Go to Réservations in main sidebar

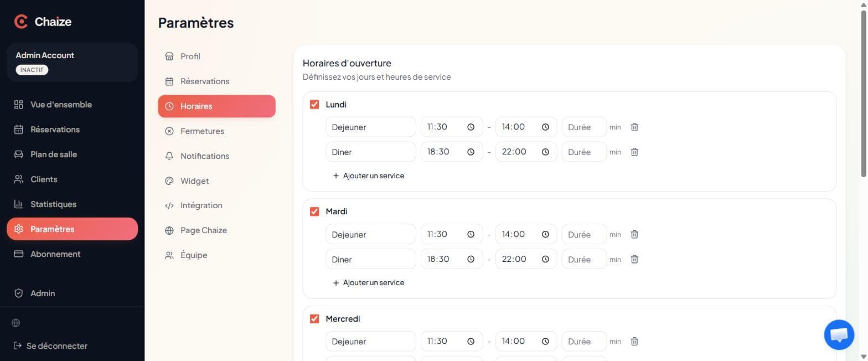[x=72, y=130]
